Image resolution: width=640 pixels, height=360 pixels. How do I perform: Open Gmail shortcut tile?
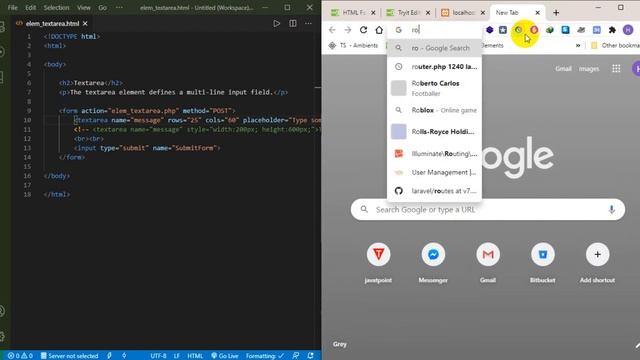tap(488, 262)
